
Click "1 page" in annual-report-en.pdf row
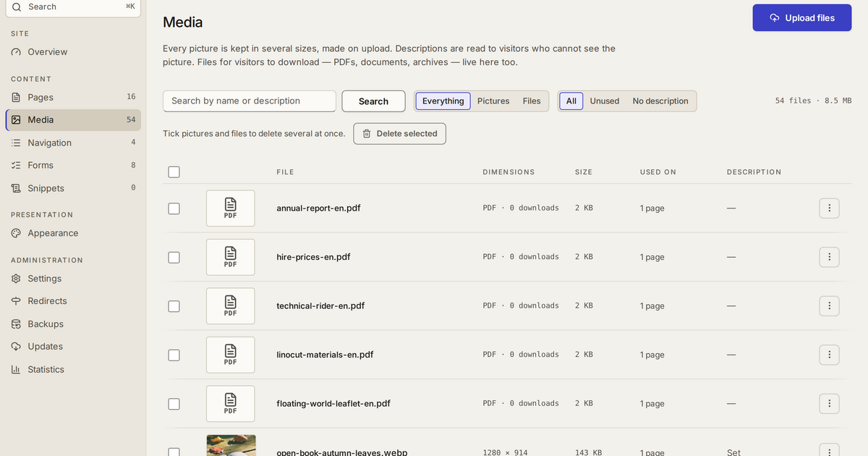click(x=652, y=208)
